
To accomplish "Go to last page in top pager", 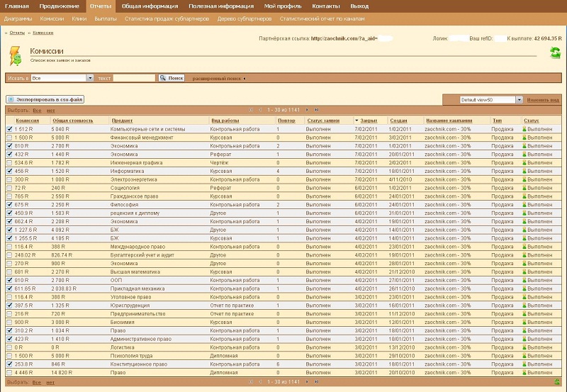I will click(316, 110).
